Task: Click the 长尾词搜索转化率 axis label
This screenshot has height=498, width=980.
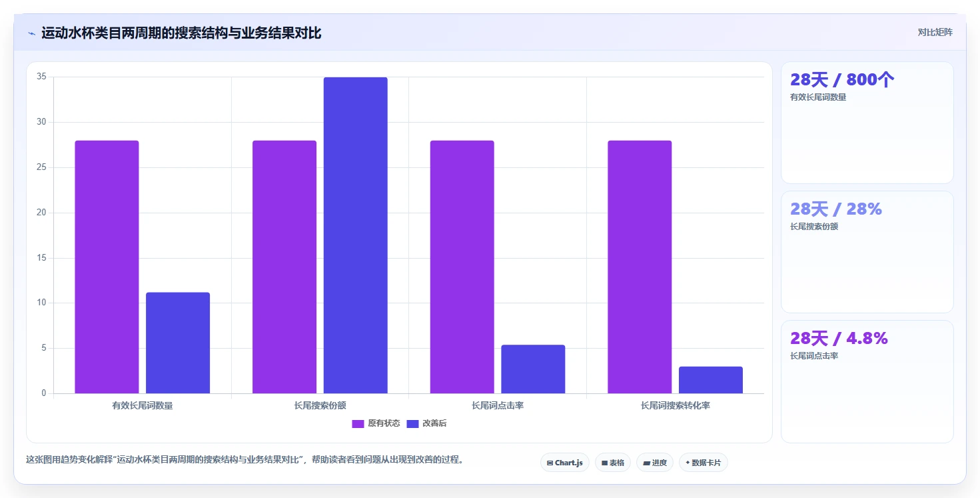Action: (x=676, y=405)
